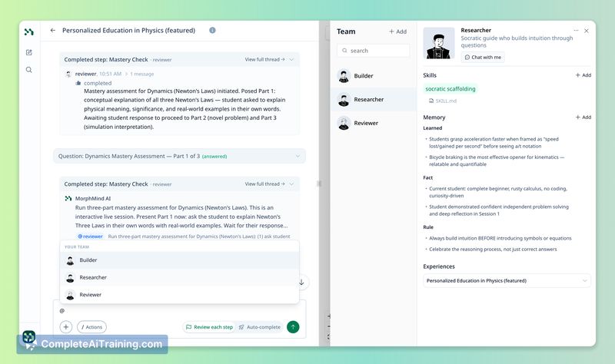
Task: View full thread of second Mastery Check
Action: (x=264, y=184)
